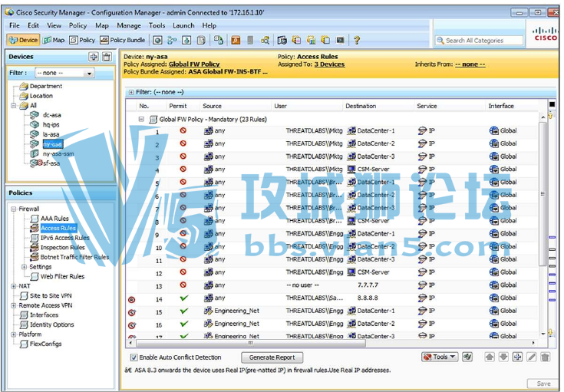This screenshot has width=564, height=392.
Task: Open the Edit menu
Action: point(33,25)
